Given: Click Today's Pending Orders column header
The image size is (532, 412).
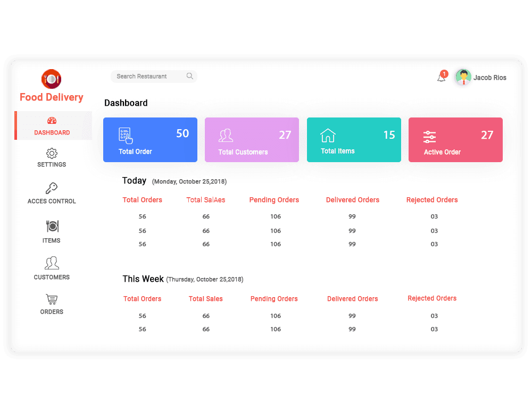Looking at the screenshot, I should tap(274, 200).
